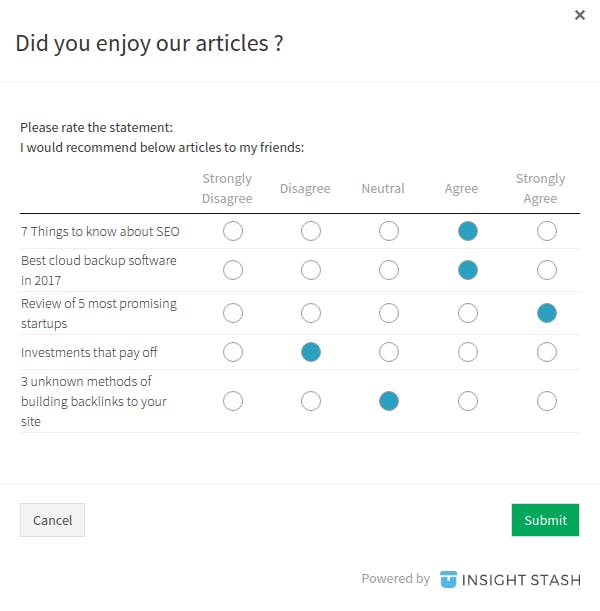The width and height of the screenshot is (600, 611).
Task: Rate '7 Things to know about SEO' Strongly Disagree
Action: [x=233, y=232]
